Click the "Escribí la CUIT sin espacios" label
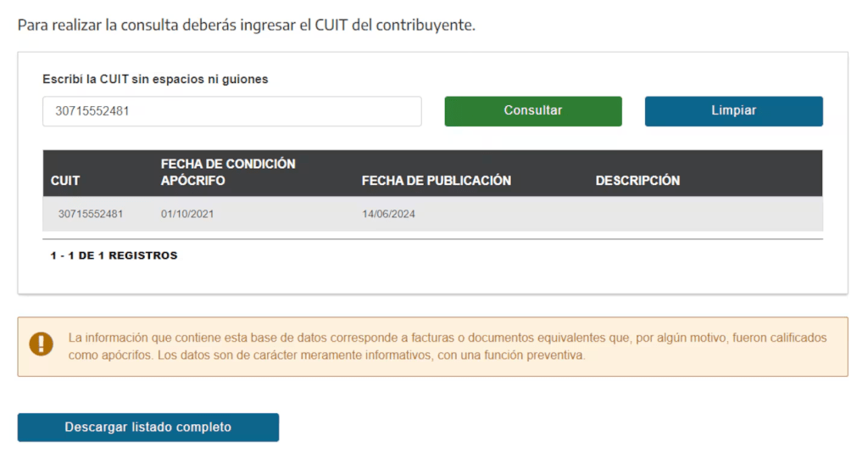The image size is (868, 476). coord(155,79)
